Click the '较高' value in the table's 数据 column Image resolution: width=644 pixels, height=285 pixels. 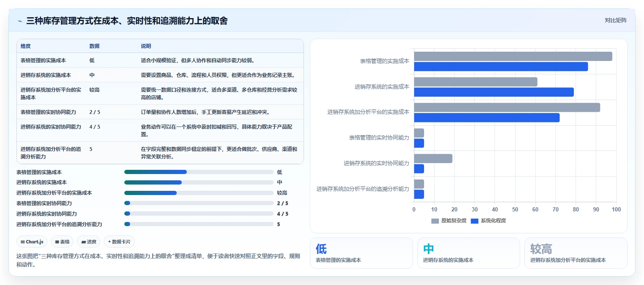pos(94,90)
